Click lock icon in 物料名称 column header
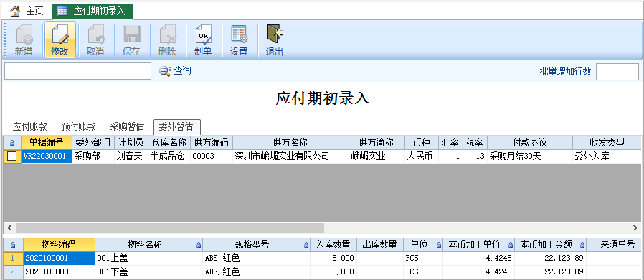This screenshot has width=644, height=280. tap(199, 245)
